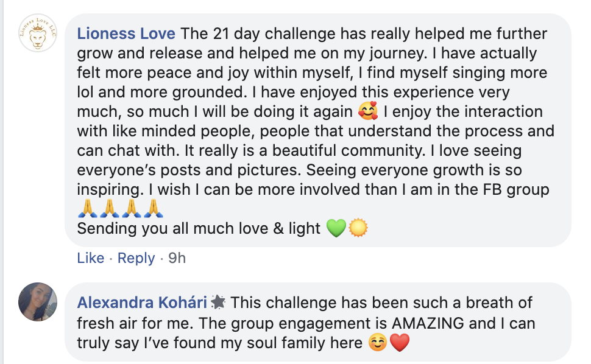
Task: Open Alexandra Kohári's profile photo
Action: pyautogui.click(x=38, y=301)
